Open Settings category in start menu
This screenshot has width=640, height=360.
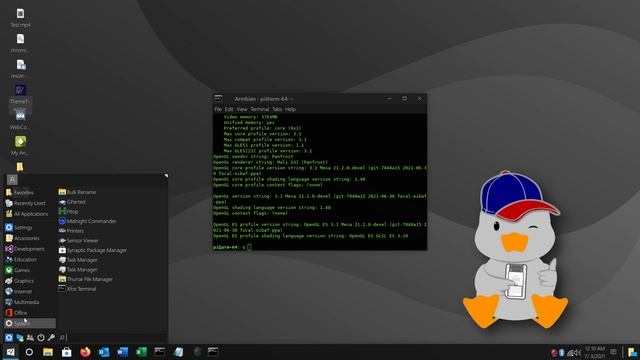point(19,227)
